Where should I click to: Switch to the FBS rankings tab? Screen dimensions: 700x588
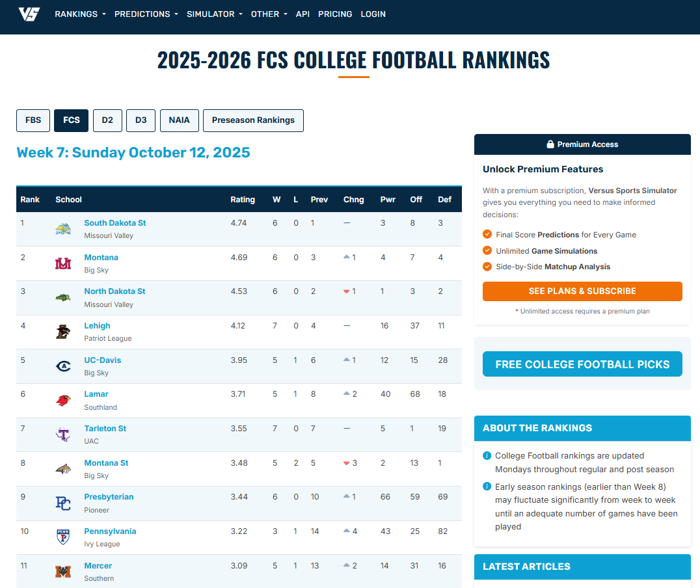click(x=33, y=120)
